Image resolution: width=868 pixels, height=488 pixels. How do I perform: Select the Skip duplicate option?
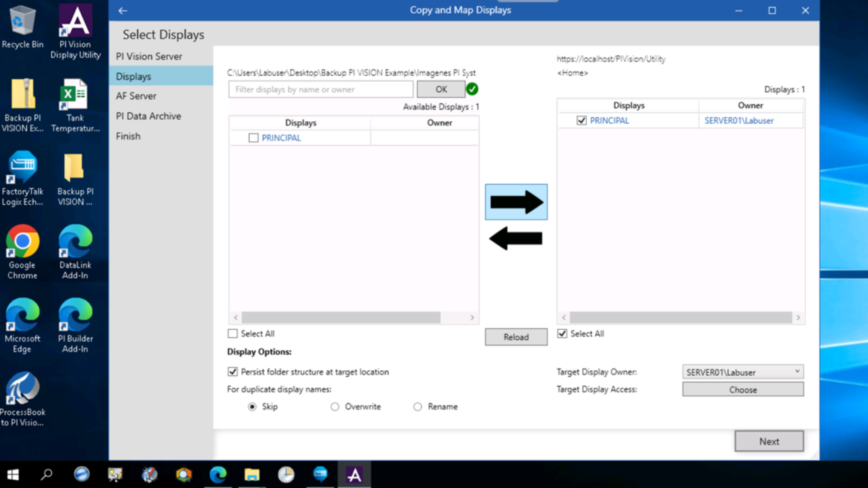coord(252,407)
